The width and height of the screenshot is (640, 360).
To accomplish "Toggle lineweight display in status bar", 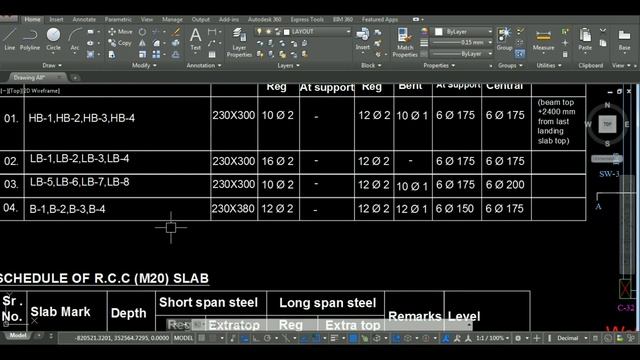I will [334, 338].
